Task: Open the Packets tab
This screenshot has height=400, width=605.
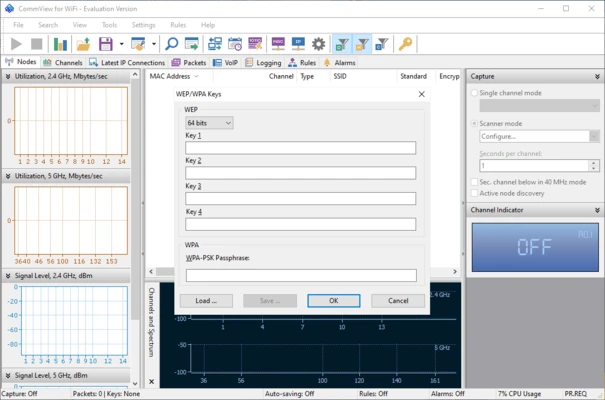Action: click(189, 62)
